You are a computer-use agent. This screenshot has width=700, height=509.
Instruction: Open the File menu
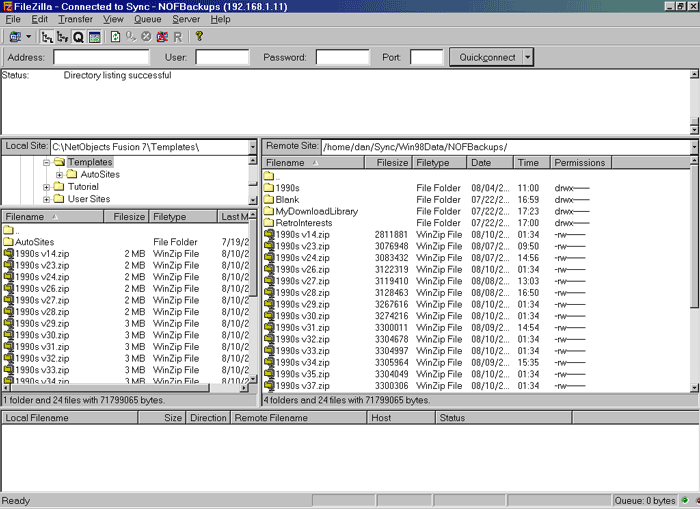click(12, 19)
